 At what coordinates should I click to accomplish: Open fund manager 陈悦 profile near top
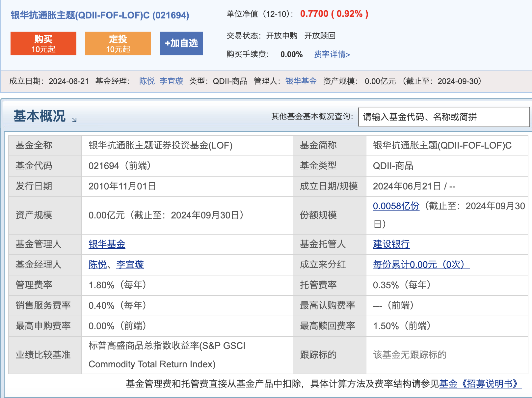[x=146, y=82]
